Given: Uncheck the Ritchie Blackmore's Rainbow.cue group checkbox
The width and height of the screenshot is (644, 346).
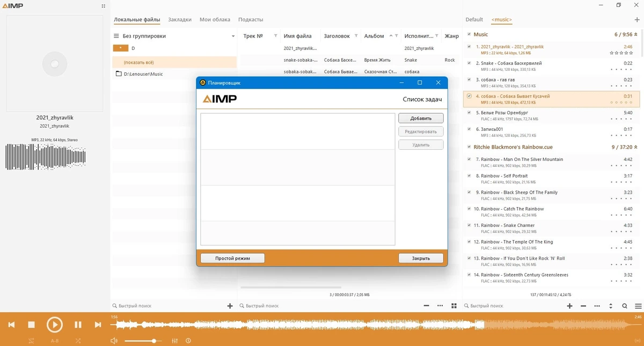Looking at the screenshot, I should pos(469,147).
